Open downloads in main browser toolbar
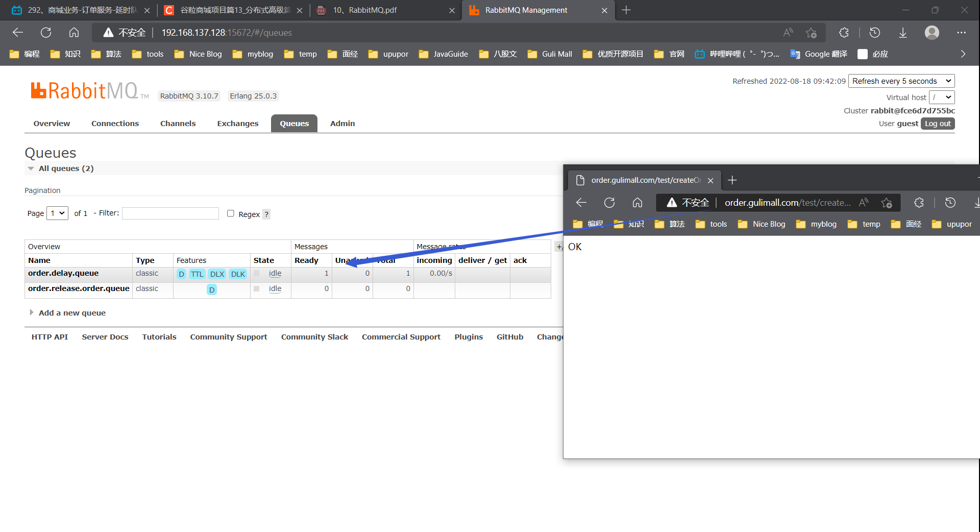980x532 pixels. 903,33
